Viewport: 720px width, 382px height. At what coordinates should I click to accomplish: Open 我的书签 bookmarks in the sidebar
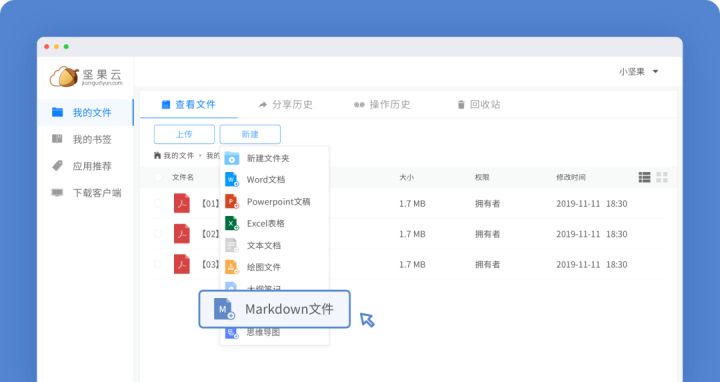pos(83,140)
